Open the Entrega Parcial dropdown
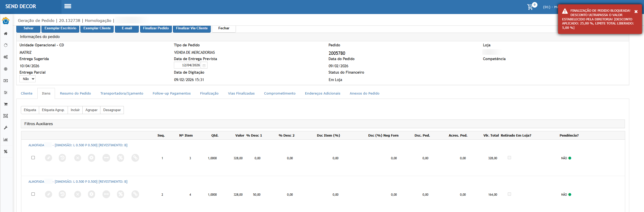Viewport: 644px width, 212px height. point(27,79)
